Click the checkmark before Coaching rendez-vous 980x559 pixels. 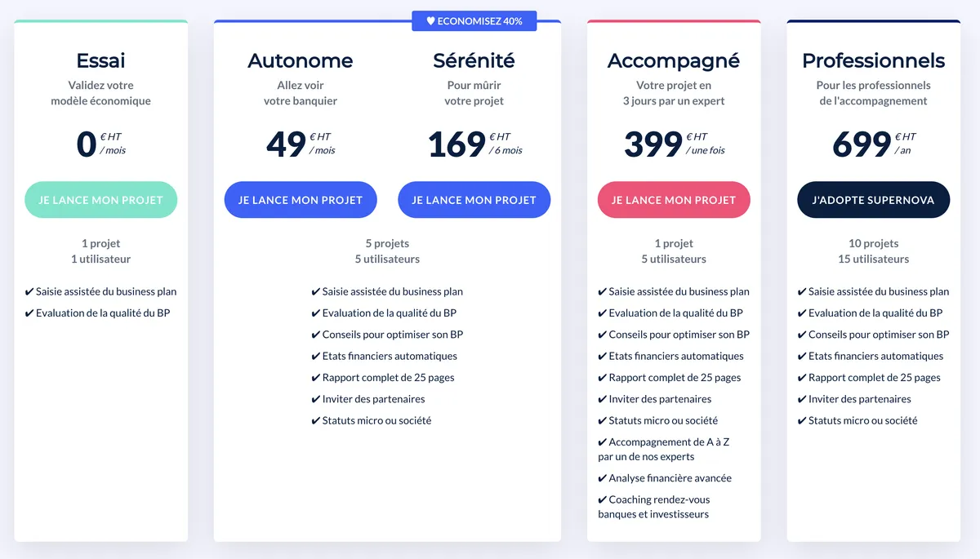pos(603,499)
